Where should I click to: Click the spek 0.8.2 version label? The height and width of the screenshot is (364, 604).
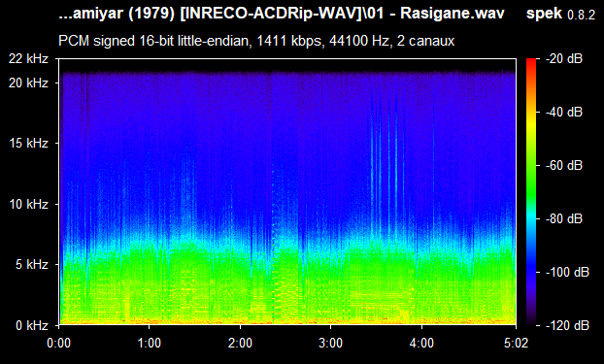pyautogui.click(x=561, y=14)
